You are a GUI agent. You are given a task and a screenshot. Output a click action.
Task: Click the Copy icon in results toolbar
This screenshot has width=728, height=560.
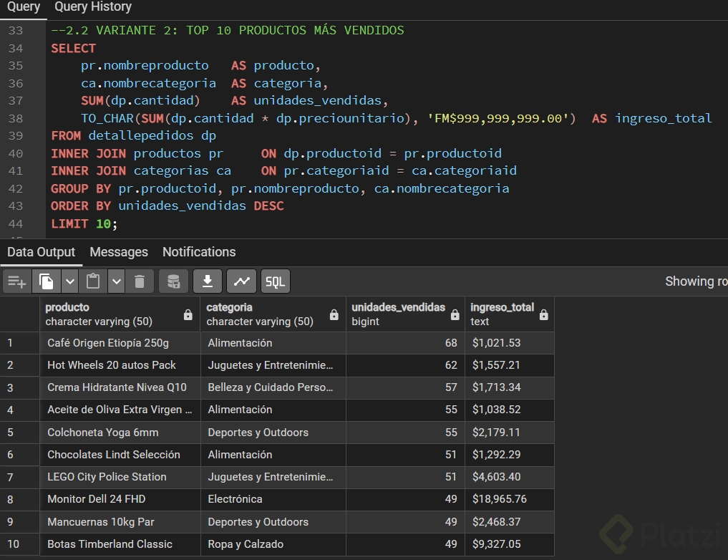pyautogui.click(x=47, y=281)
